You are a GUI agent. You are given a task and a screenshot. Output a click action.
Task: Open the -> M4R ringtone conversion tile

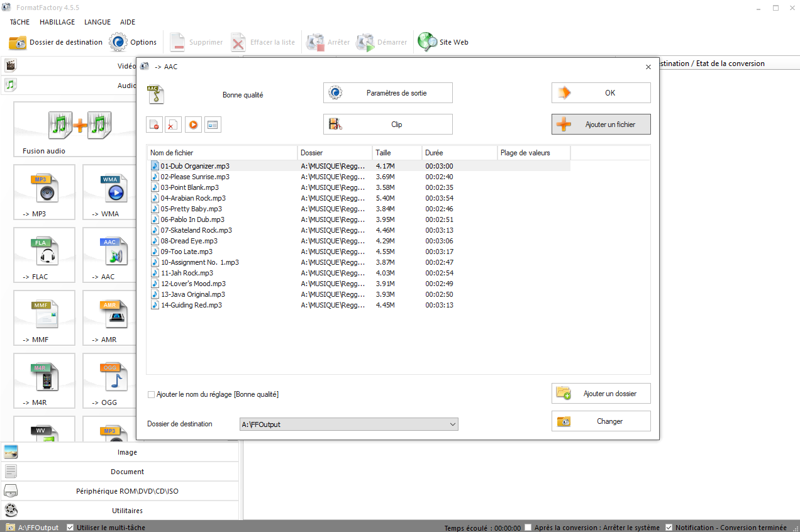pos(44,381)
